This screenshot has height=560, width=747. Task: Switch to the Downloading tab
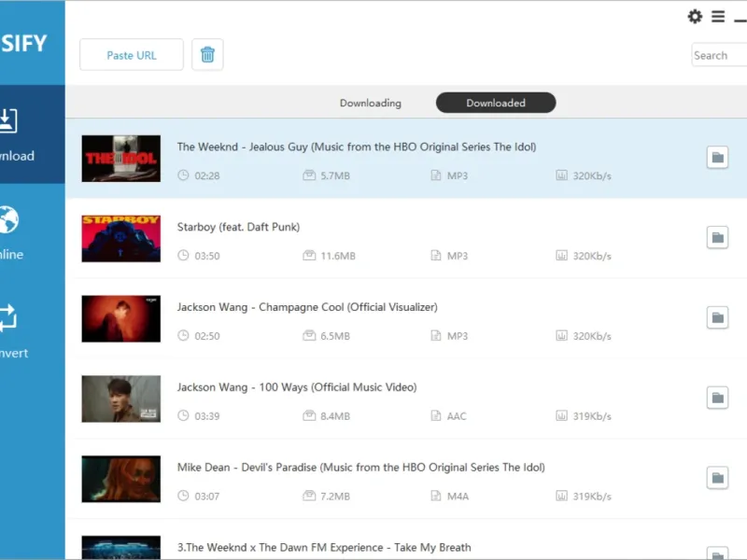pos(370,103)
